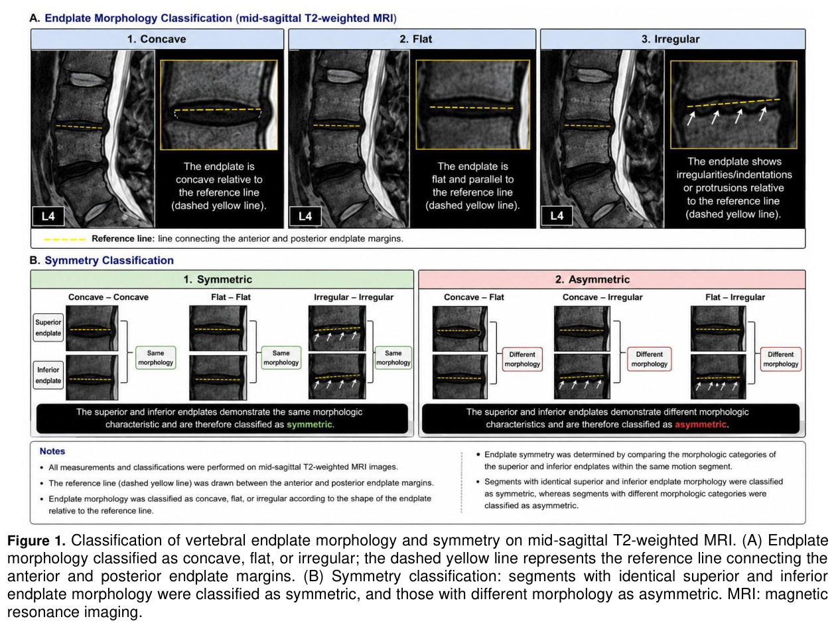Click the "Notes" heading
Screen dimensions: 840x627
pyautogui.click(x=52, y=451)
